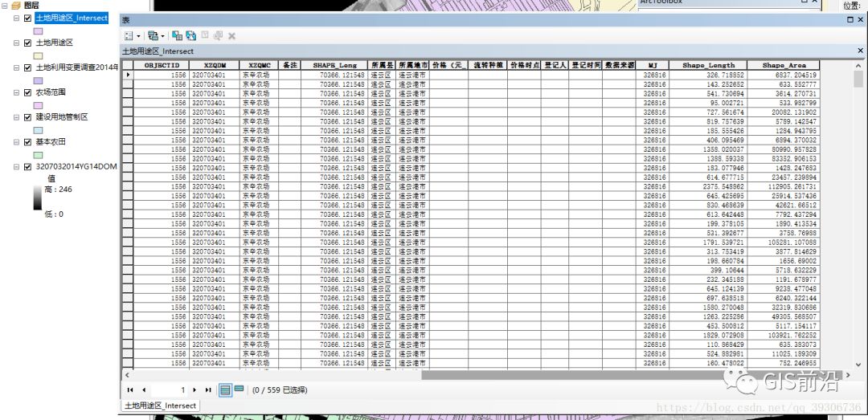
Task: Click the Select By Attributes icon
Action: point(177,35)
